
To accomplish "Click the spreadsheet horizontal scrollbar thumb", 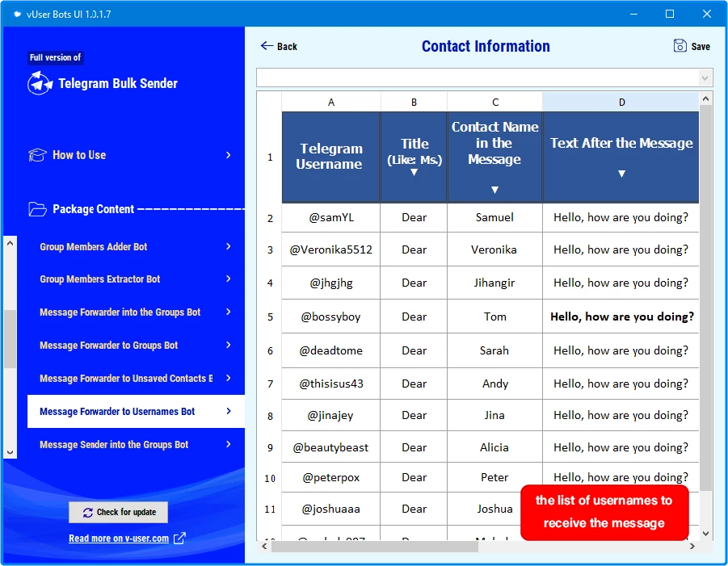I will click(x=375, y=547).
